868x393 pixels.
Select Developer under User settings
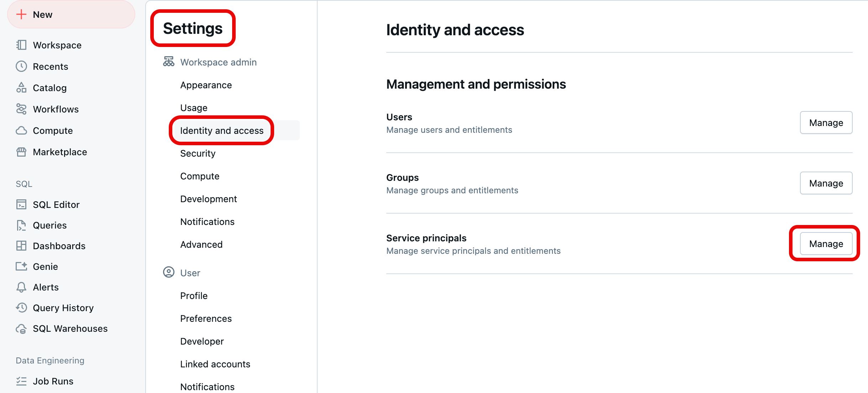point(202,341)
